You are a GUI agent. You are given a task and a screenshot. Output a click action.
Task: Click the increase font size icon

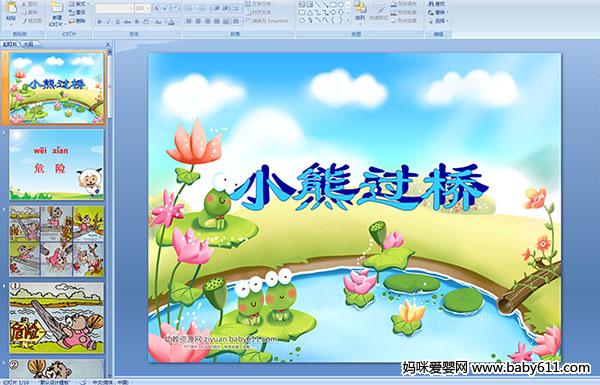[157, 8]
